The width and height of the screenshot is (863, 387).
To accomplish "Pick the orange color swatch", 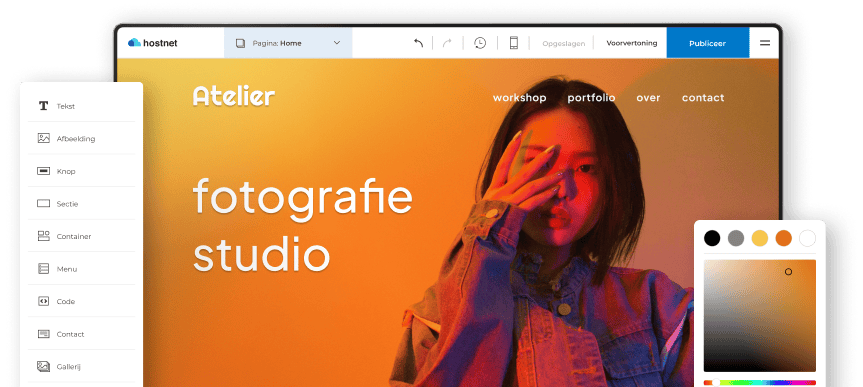I will pos(783,238).
